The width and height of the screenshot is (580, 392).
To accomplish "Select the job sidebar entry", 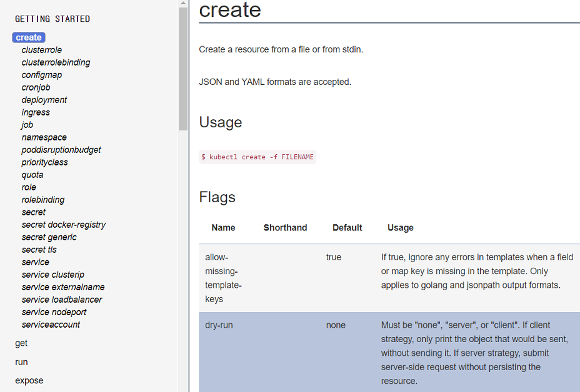I will tap(27, 125).
